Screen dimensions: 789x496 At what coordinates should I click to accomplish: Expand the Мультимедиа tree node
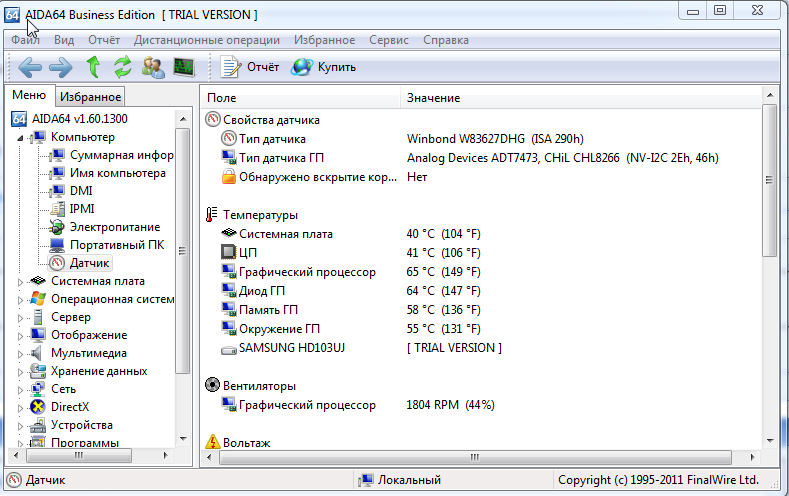[x=20, y=354]
